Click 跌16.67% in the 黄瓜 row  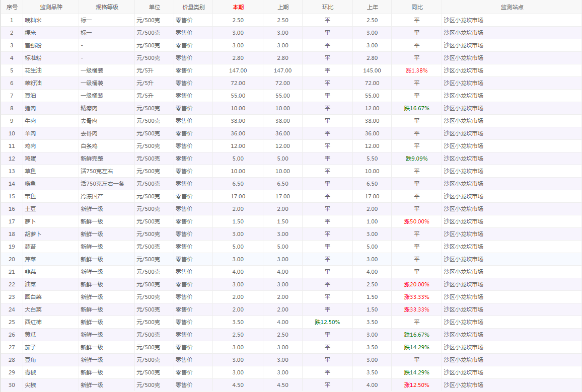pos(417,335)
